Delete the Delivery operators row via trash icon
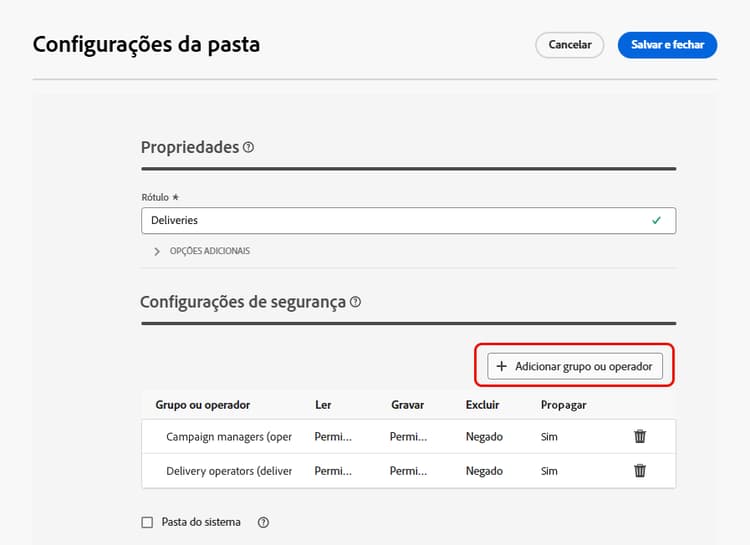 [640, 471]
